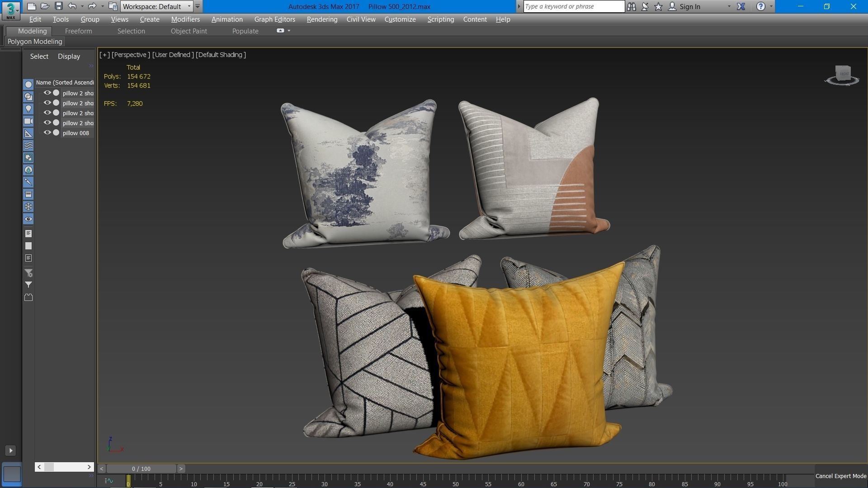Toggle Display Bone Objects filter icon
This screenshot has width=868, height=488.
(x=28, y=182)
